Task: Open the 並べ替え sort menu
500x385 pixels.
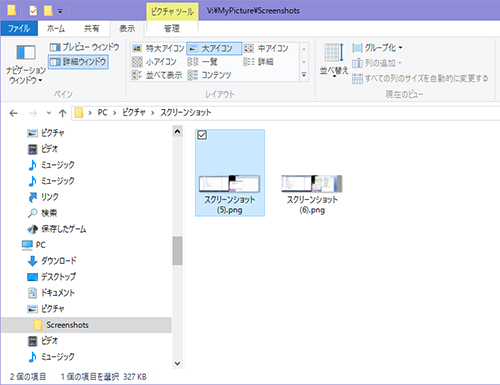Action: click(334, 60)
